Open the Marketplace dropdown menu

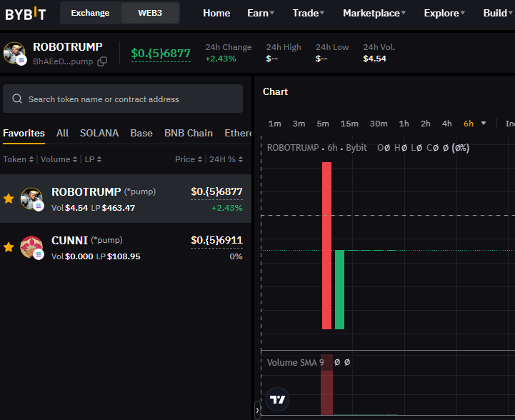374,13
